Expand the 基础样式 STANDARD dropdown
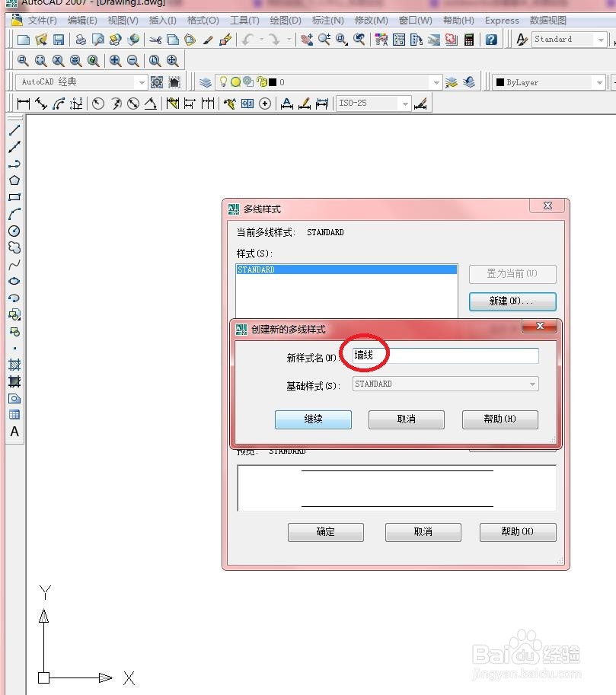Screen dimensions: 616x695 coord(533,384)
